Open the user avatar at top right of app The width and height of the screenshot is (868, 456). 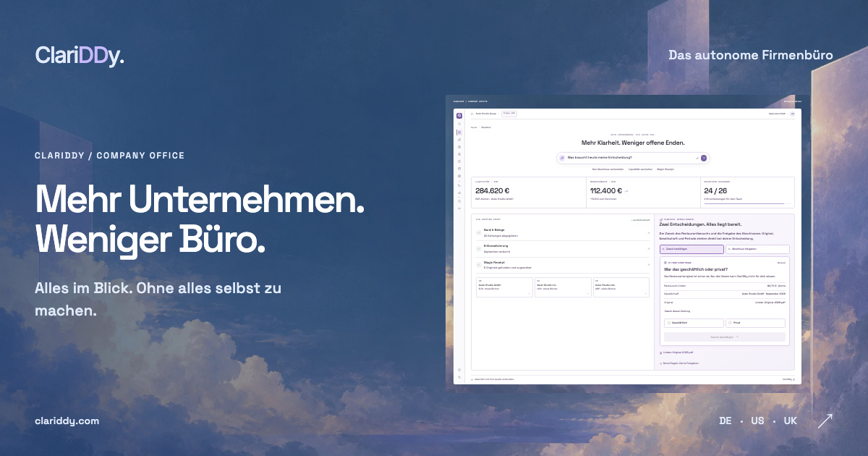click(792, 114)
